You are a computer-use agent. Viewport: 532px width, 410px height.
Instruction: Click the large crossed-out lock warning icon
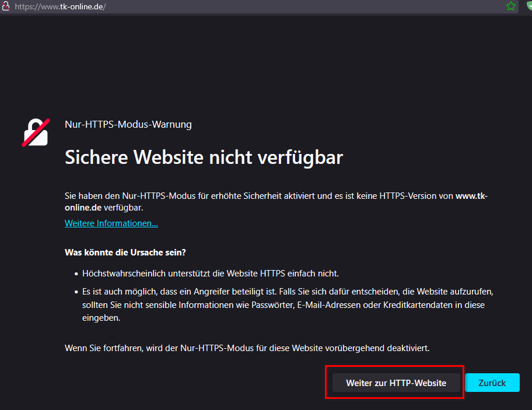click(36, 132)
